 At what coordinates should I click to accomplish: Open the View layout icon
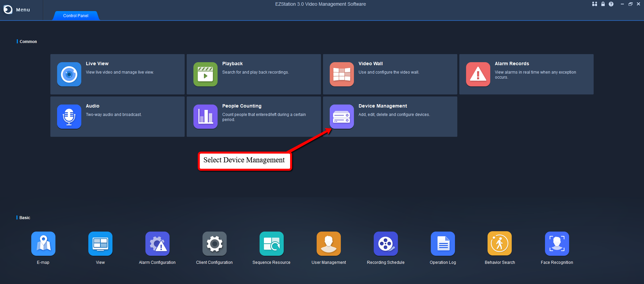pos(100,244)
